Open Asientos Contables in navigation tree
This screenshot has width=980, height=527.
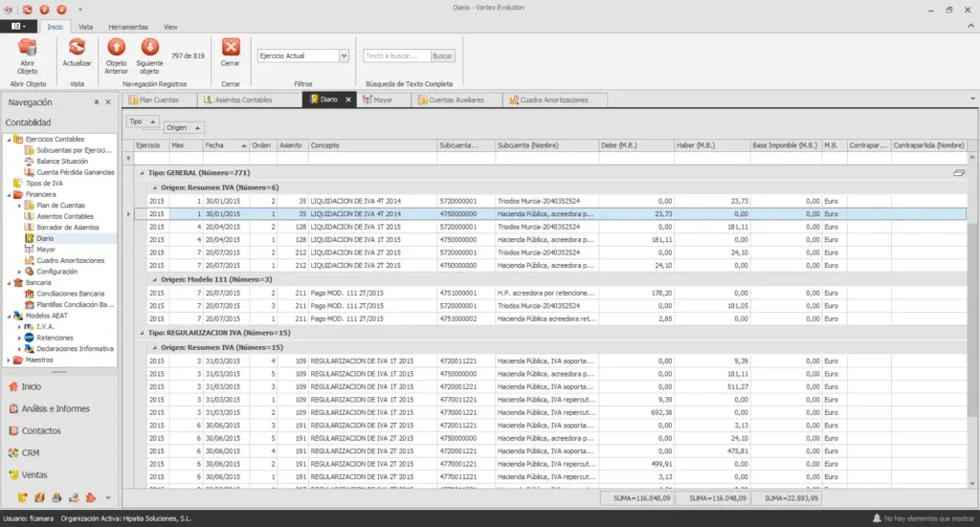pyautogui.click(x=64, y=216)
